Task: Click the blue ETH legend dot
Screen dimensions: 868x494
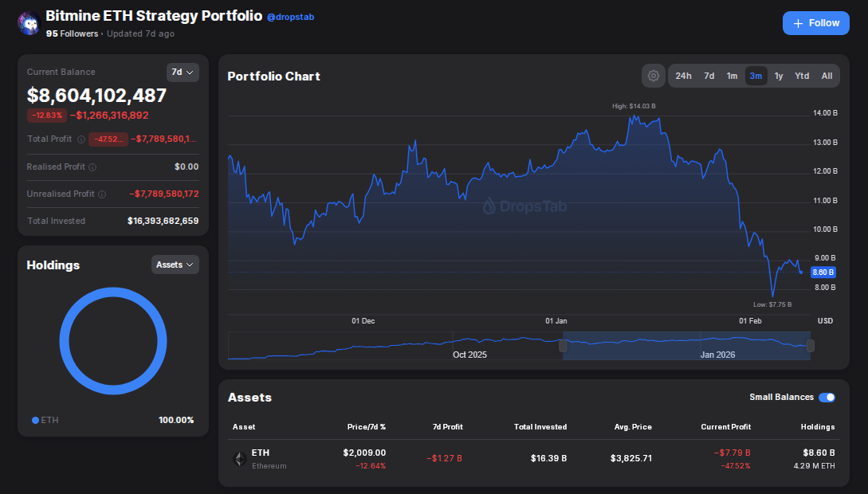Action: [35, 420]
